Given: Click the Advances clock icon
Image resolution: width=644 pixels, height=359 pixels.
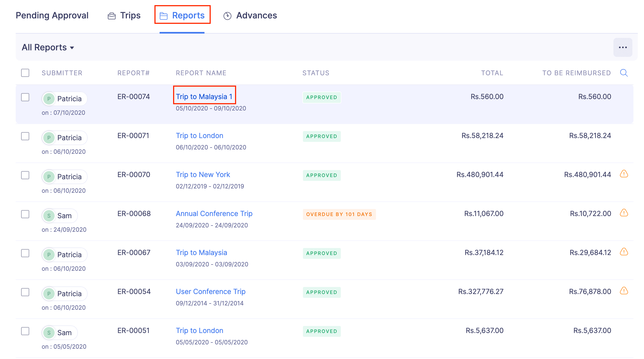Looking at the screenshot, I should pyautogui.click(x=227, y=16).
